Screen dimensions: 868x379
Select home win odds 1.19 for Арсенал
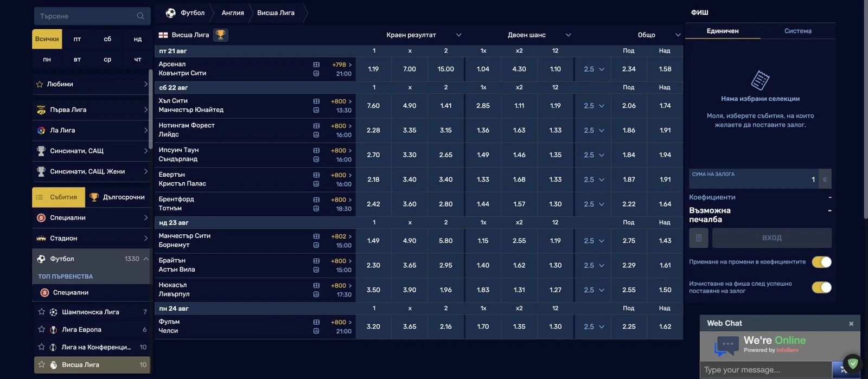point(373,69)
